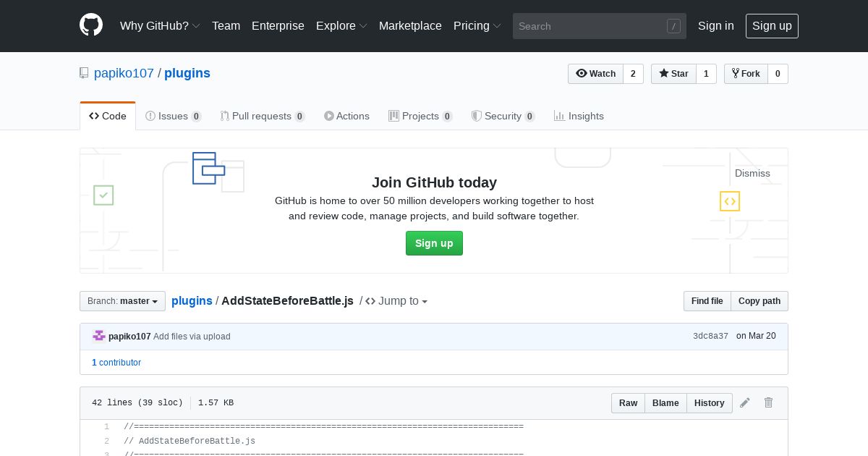Open commit hash 3dc8a37
This screenshot has width=868, height=456.
coord(710,337)
